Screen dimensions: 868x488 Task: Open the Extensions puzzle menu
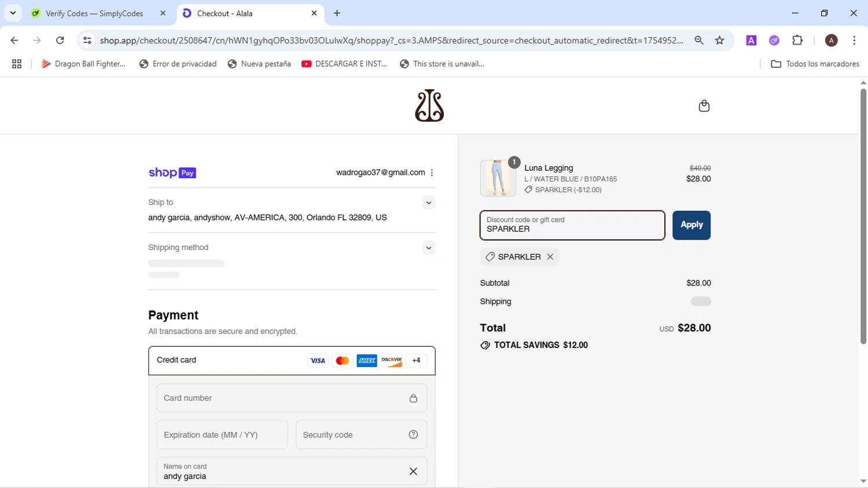(x=797, y=41)
